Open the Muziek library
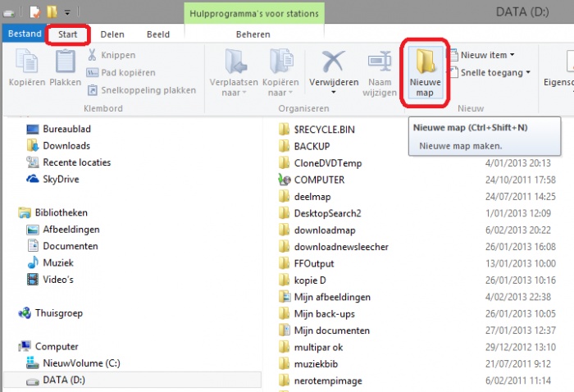This screenshot has width=574, height=392. point(50,262)
